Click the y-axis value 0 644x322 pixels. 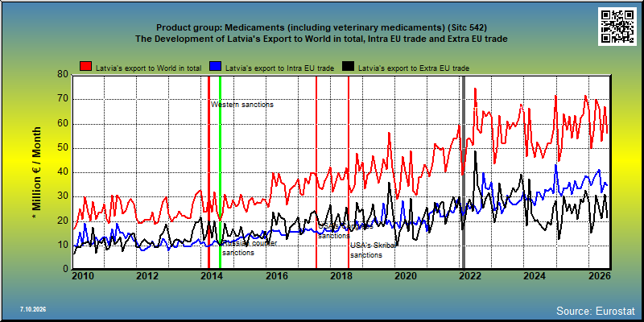pyautogui.click(x=65, y=268)
